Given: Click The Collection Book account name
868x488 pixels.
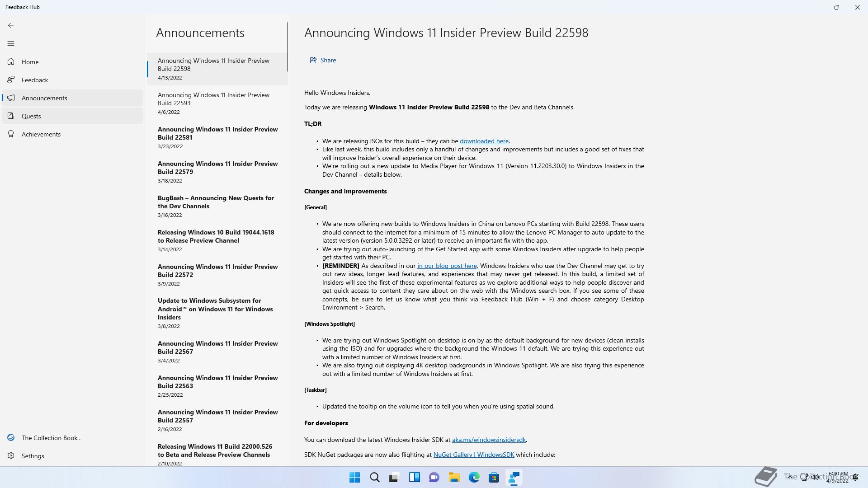Looking at the screenshot, I should coord(51,438).
